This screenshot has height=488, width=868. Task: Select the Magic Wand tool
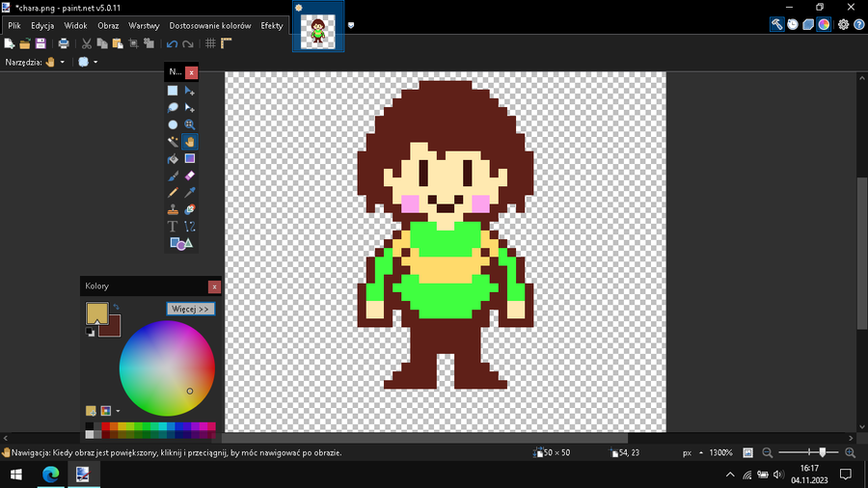click(173, 142)
